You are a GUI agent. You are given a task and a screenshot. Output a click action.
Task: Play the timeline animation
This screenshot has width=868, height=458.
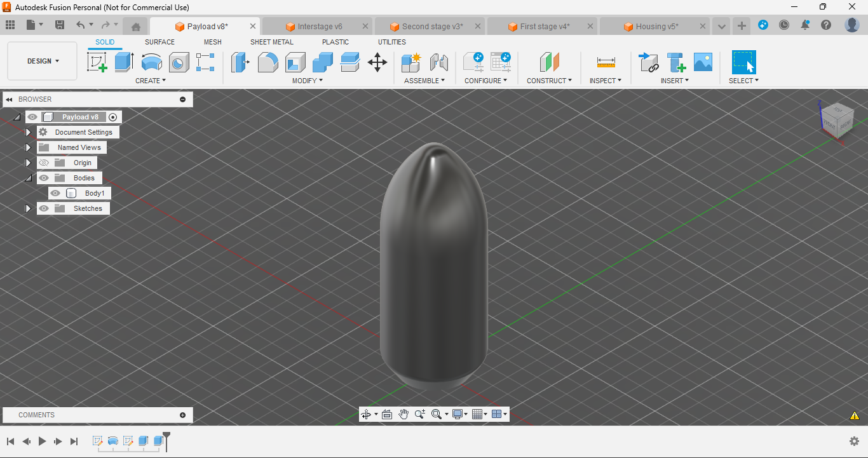43,441
